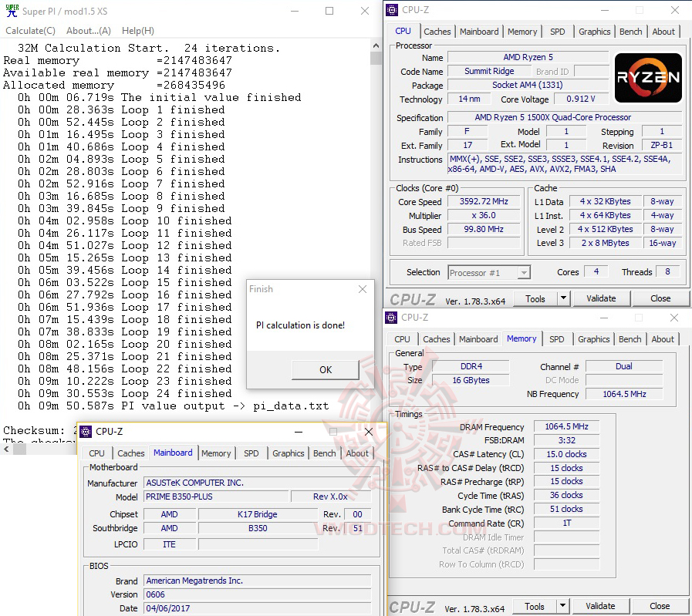Click the Specification field AMD Ryzen 5 1500X
The height and width of the screenshot is (616, 692).
pos(565,117)
